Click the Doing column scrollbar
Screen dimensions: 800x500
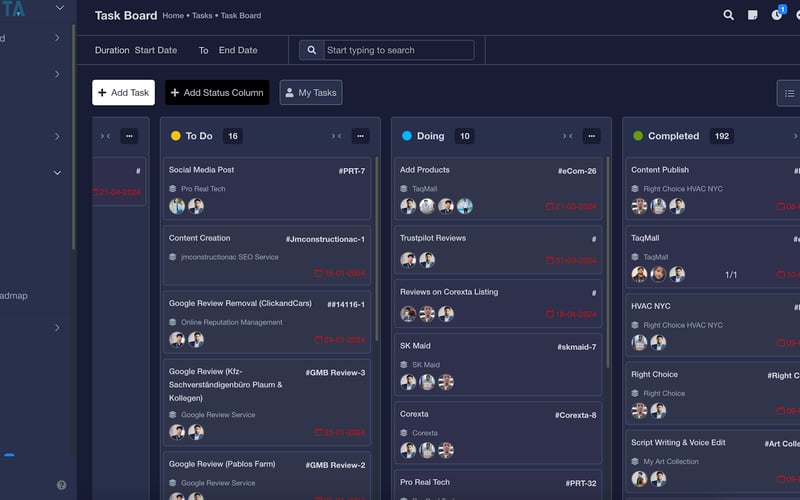pos(608,262)
